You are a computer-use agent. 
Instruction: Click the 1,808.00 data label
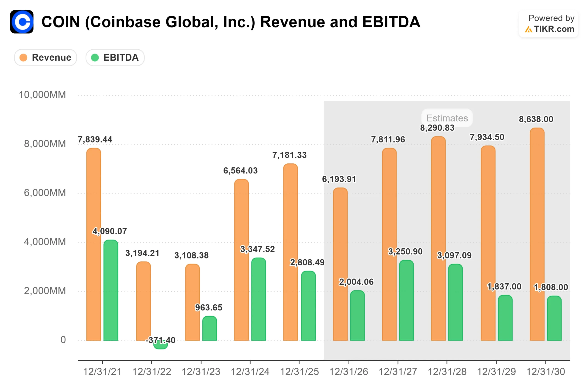(x=551, y=287)
